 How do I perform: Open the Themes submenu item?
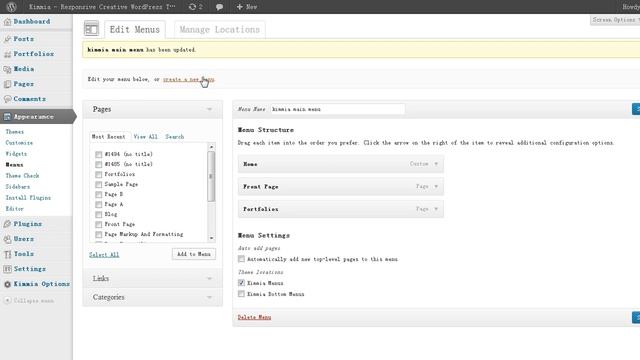point(15,132)
